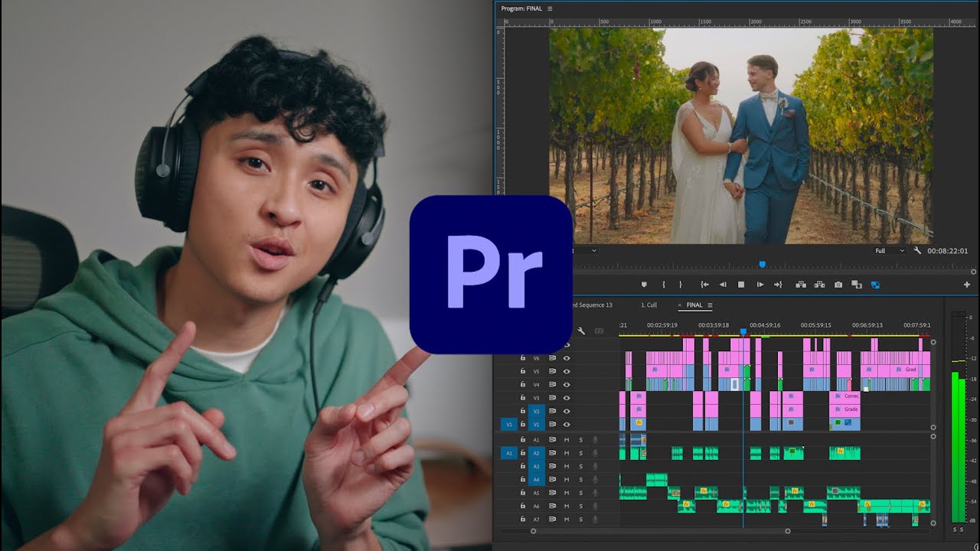Click the wedding couple video preview
The image size is (980, 551).
click(741, 136)
